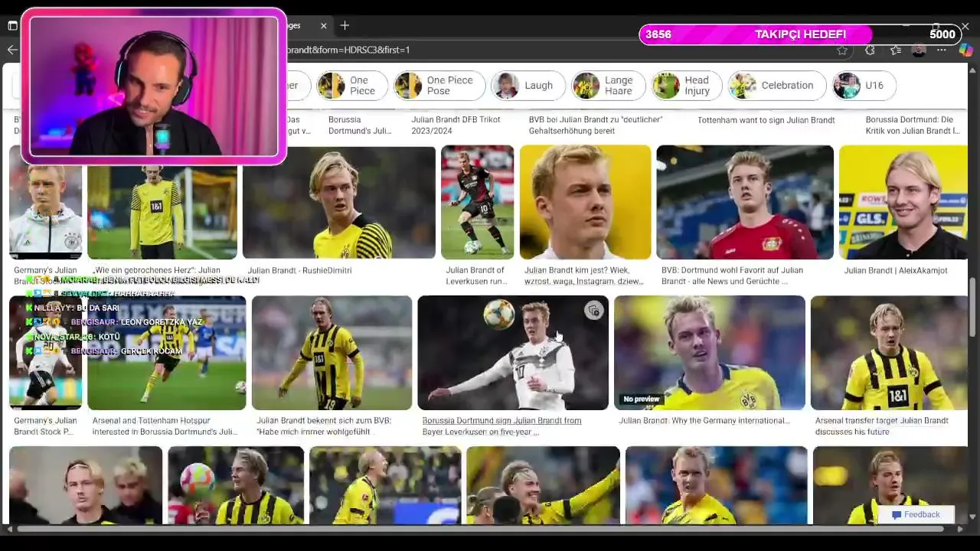
Task: Open Julian Brandt bekennt sich zum BVB caption
Action: click(323, 425)
